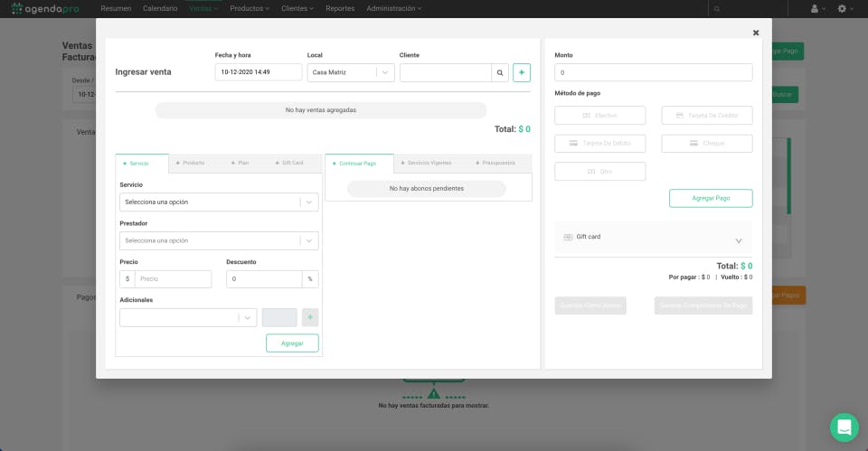Click 'No hay ventas facturadas para mostrar' text
868x451 pixels.
click(434, 406)
